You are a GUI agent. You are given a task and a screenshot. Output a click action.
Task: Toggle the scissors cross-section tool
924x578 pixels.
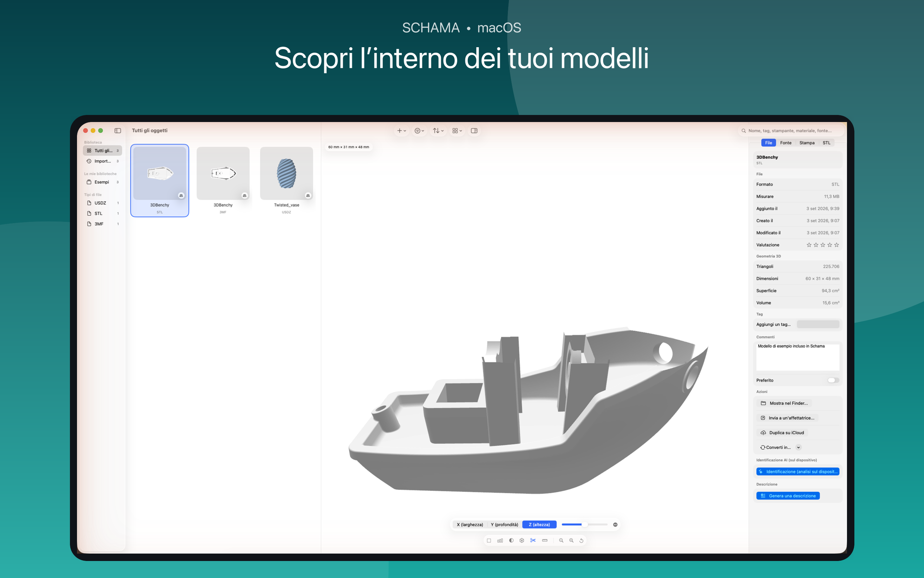pyautogui.click(x=533, y=540)
